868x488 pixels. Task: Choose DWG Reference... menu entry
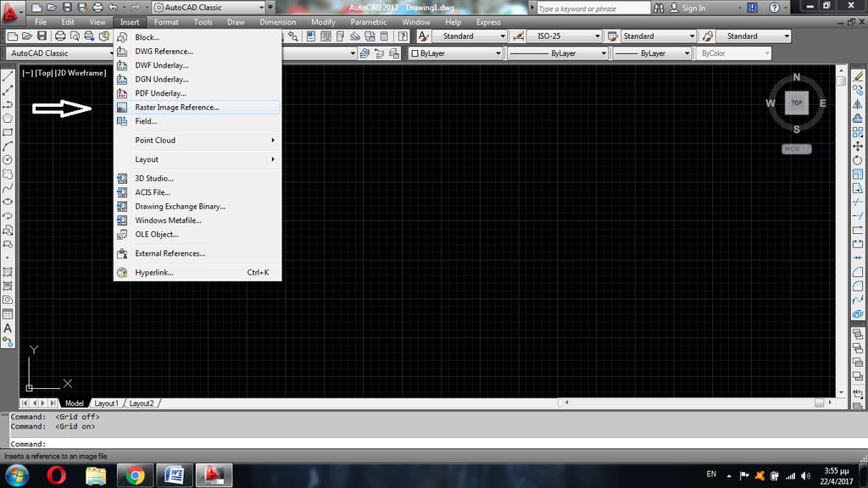click(x=198, y=52)
